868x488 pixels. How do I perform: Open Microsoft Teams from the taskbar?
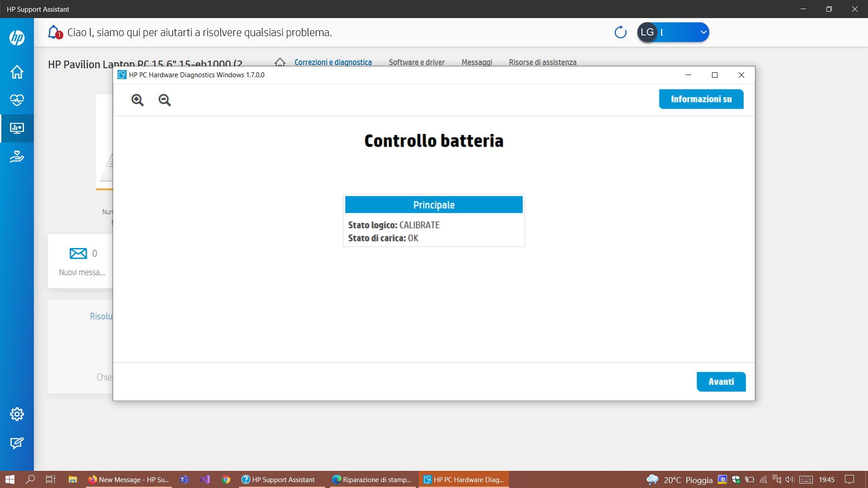(184, 479)
